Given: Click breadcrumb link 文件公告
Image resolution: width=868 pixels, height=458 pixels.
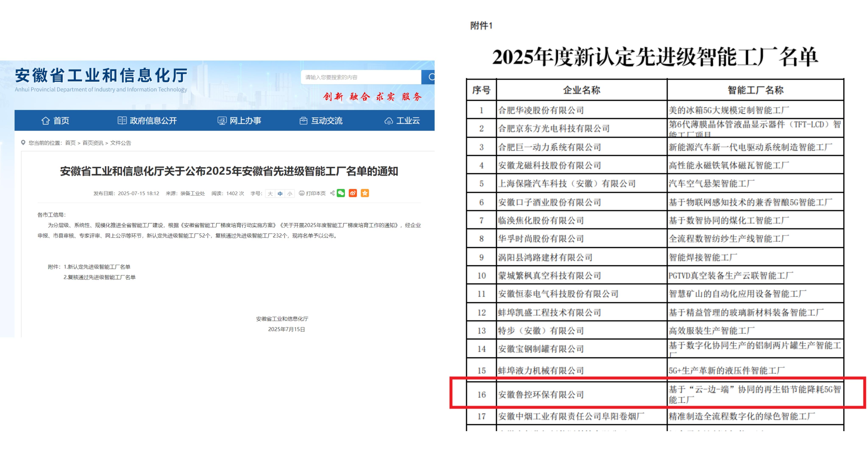Looking at the screenshot, I should [121, 143].
